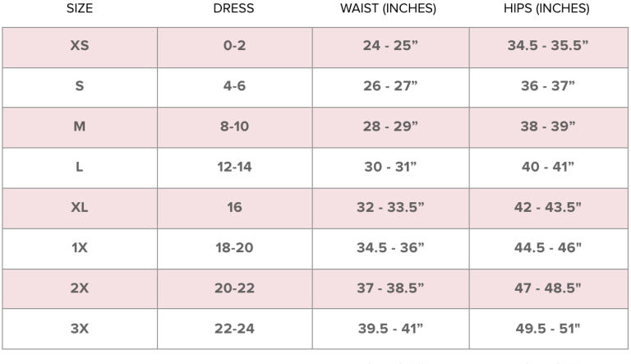Click the DRESS column header

(233, 9)
